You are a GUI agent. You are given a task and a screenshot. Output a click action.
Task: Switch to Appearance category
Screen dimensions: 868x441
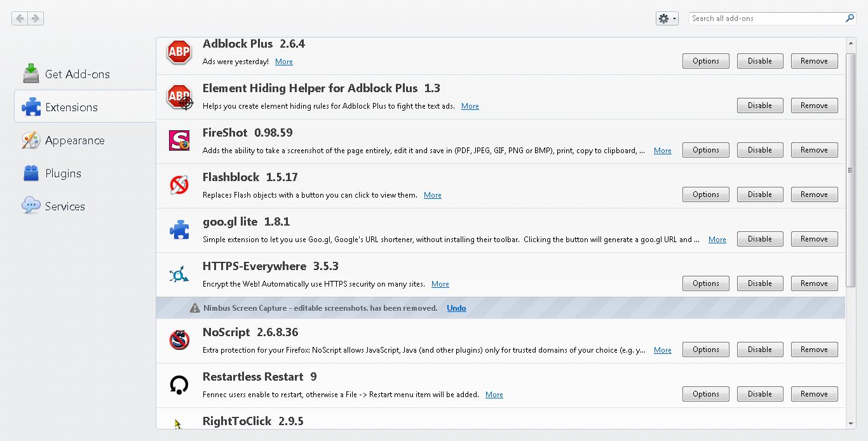tap(85, 140)
